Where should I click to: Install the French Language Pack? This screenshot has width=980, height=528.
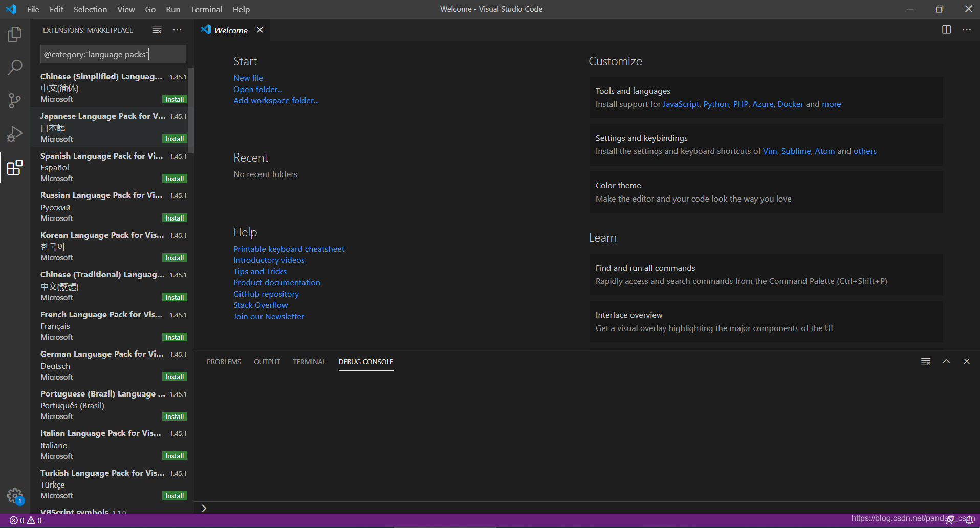175,337
